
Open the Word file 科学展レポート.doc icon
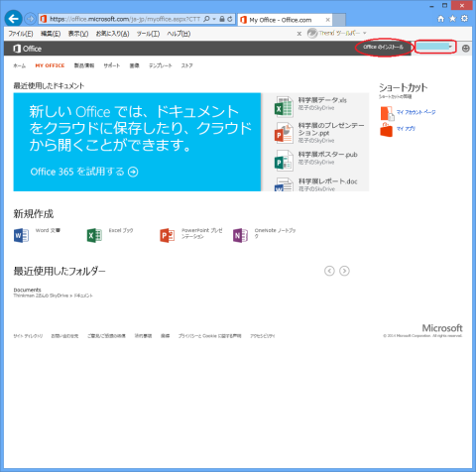click(x=284, y=184)
